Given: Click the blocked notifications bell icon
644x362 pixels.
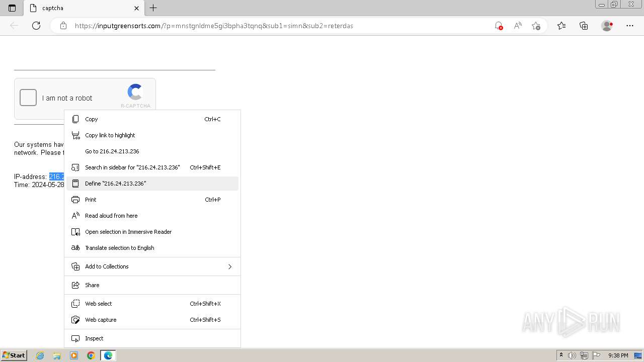Looking at the screenshot, I should pos(499,26).
